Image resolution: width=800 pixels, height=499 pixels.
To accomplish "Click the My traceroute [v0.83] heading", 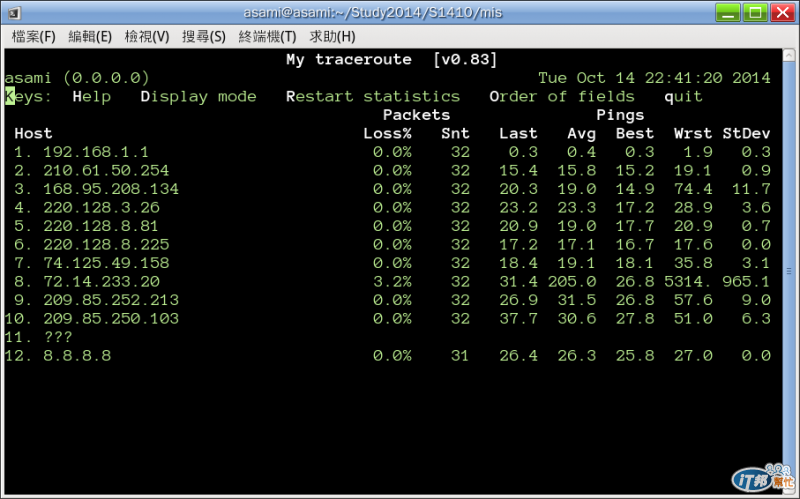I will click(x=391, y=60).
